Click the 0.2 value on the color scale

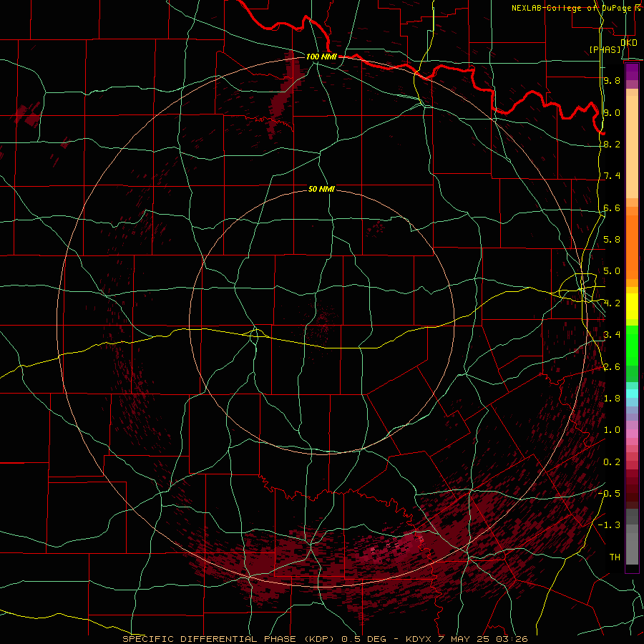coord(612,462)
